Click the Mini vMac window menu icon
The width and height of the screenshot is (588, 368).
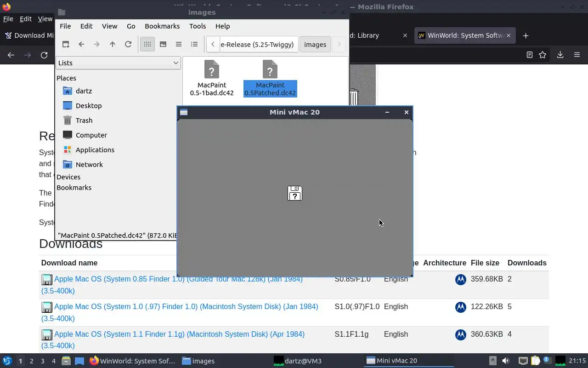[x=184, y=112]
